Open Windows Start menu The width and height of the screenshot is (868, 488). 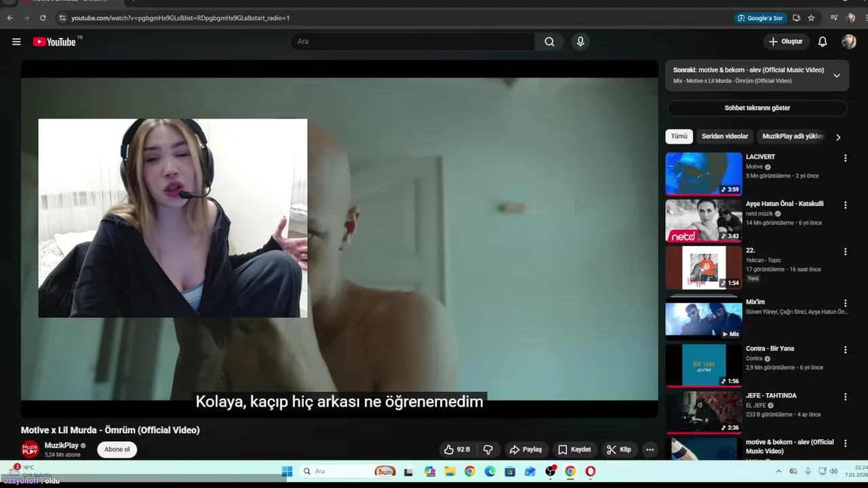287,471
